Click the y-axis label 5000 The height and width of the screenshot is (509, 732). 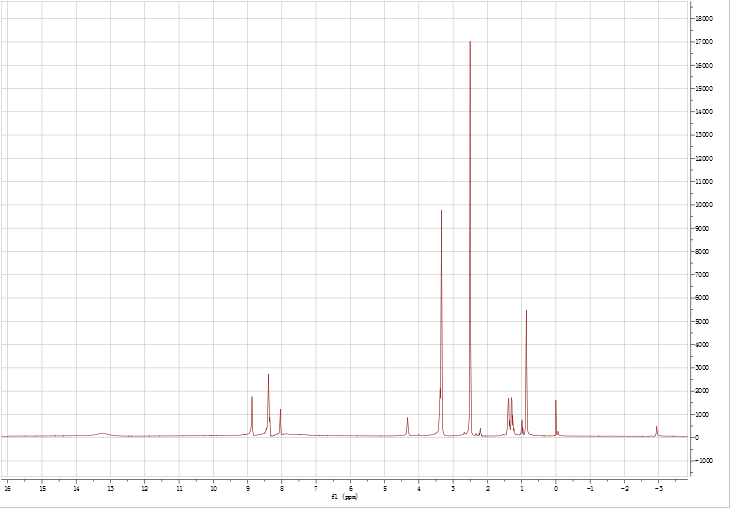click(703, 321)
